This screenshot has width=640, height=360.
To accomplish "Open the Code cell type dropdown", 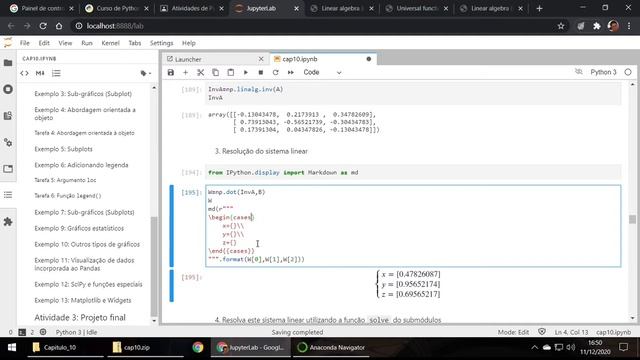I will [x=322, y=72].
